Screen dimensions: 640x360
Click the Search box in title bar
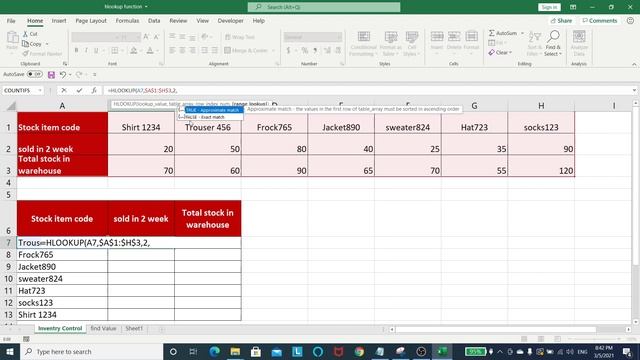tap(324, 7)
